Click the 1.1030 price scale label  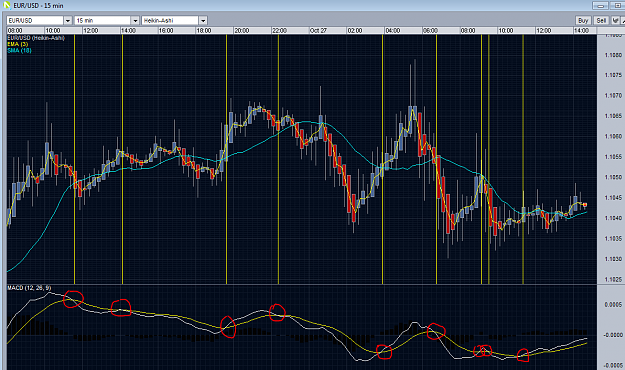tap(613, 259)
